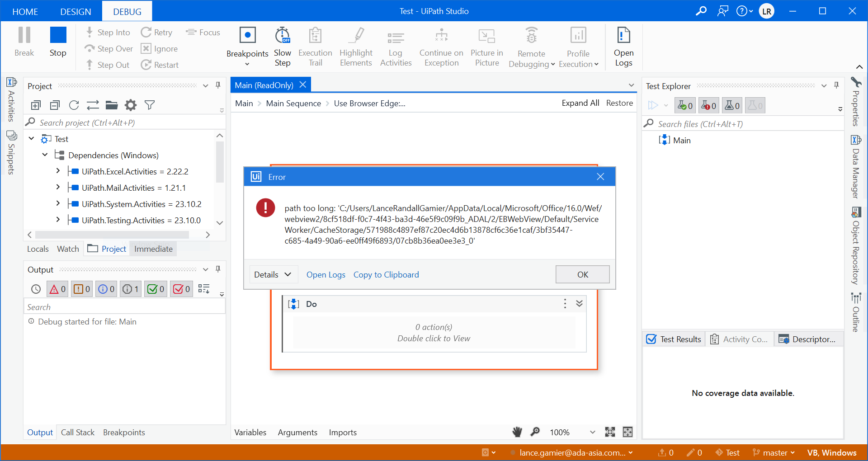Open project folder in explorer
The height and width of the screenshot is (461, 868).
(x=112, y=105)
